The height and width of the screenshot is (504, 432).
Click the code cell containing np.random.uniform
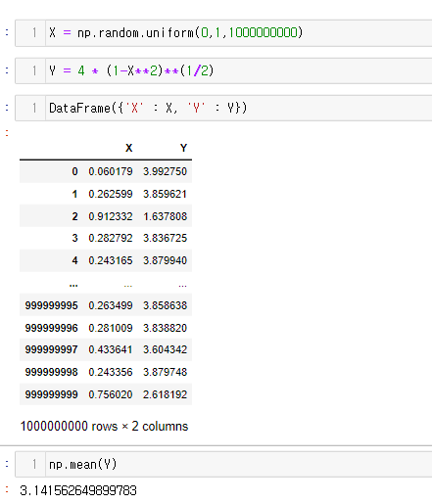pos(223,33)
